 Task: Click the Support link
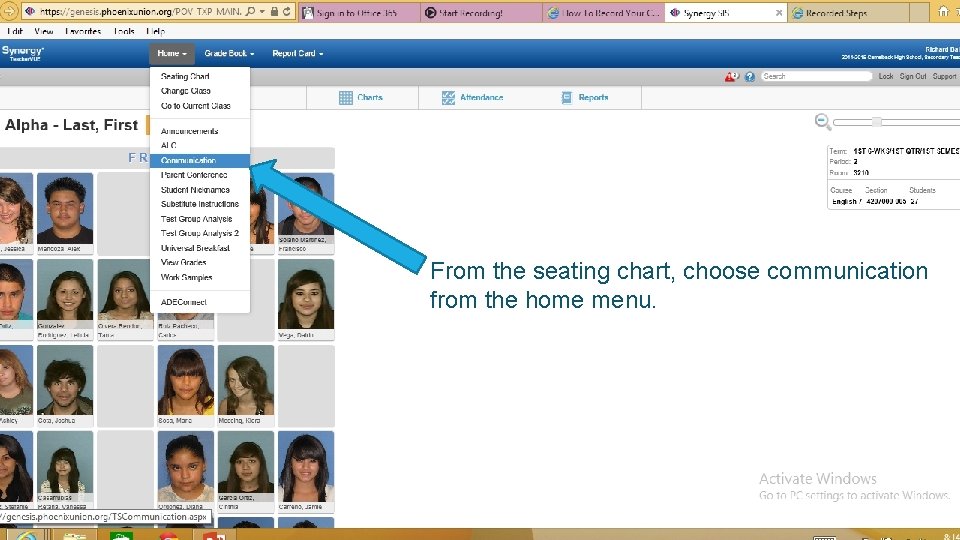944,77
